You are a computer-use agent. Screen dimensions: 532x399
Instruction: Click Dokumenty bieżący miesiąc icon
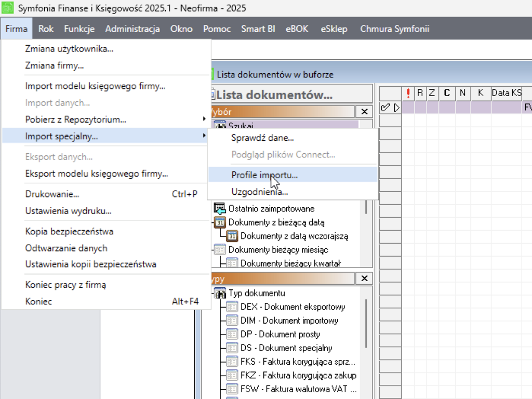pos(220,250)
